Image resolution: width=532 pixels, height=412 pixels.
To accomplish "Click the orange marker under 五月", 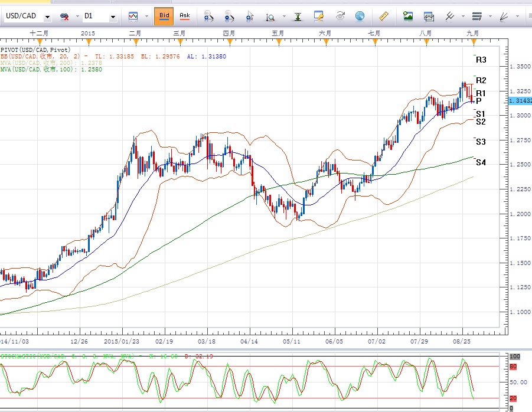I will point(279,42).
